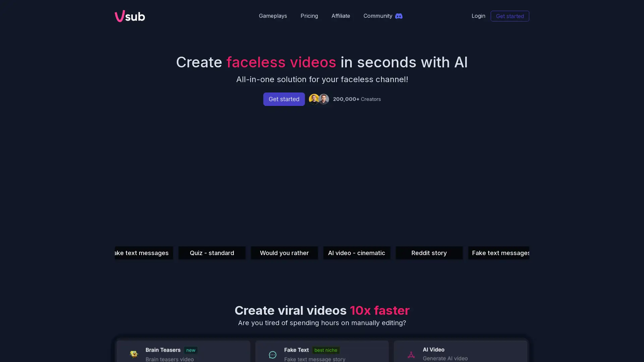This screenshot has height=362, width=644.
Task: Select the Would you rather video type
Action: (284, 253)
